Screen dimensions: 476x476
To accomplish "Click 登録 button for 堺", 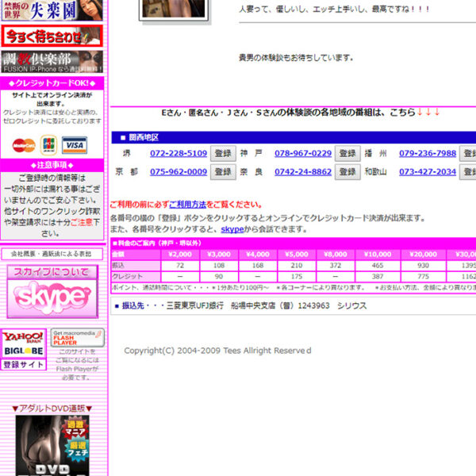I will click(x=223, y=153).
